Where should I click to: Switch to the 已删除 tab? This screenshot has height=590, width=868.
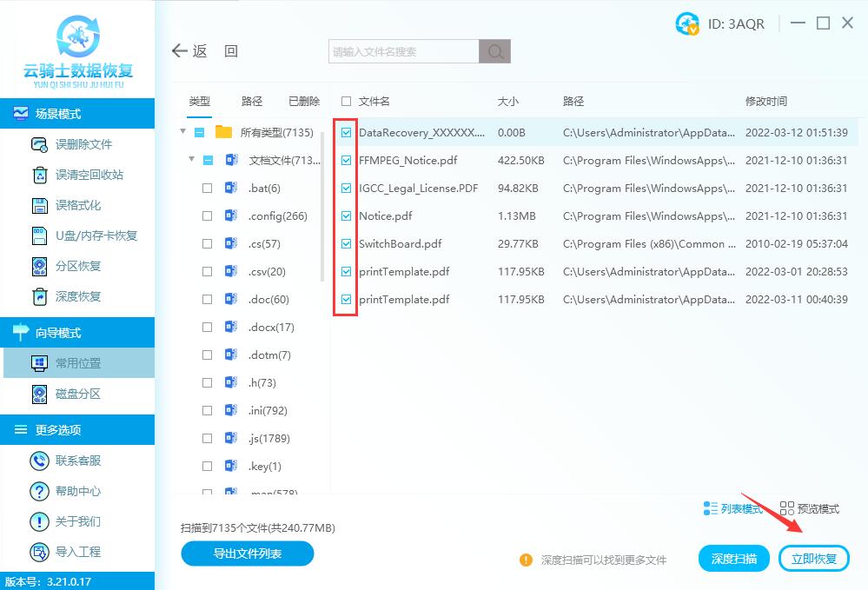304,102
